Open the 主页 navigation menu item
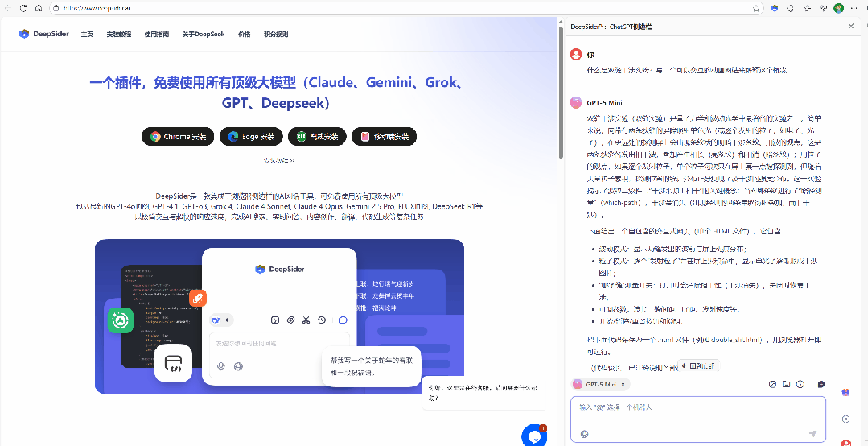This screenshot has width=868, height=446. [x=87, y=35]
